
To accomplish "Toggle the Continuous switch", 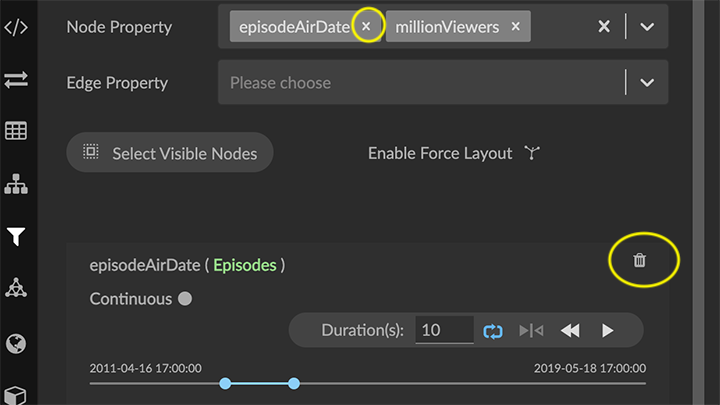I will click(185, 299).
